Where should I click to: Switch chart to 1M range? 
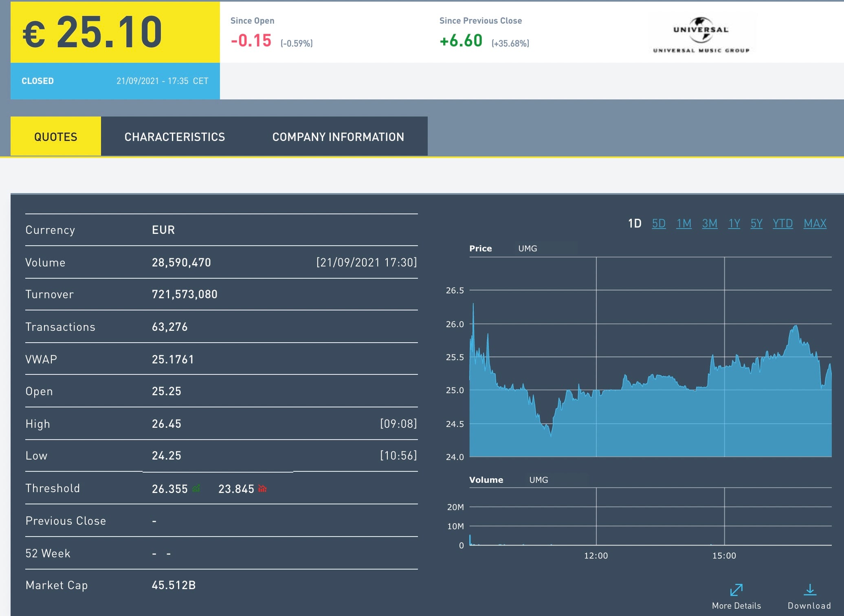coord(684,223)
